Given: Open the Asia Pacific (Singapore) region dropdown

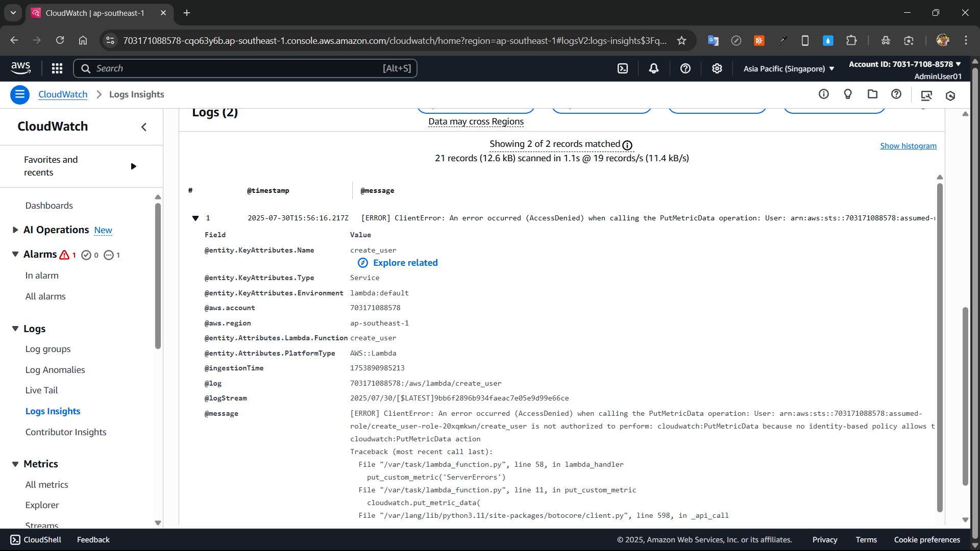Looking at the screenshot, I should coord(789,69).
